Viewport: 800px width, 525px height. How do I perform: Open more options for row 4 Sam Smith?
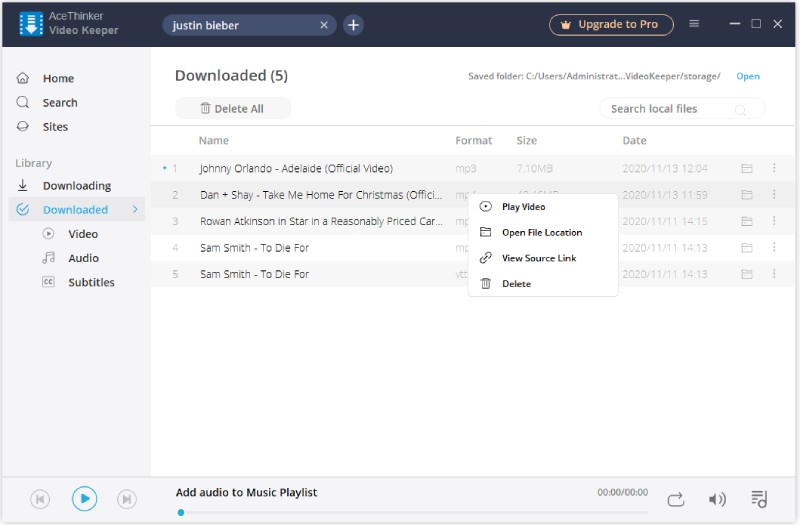pyautogui.click(x=774, y=247)
